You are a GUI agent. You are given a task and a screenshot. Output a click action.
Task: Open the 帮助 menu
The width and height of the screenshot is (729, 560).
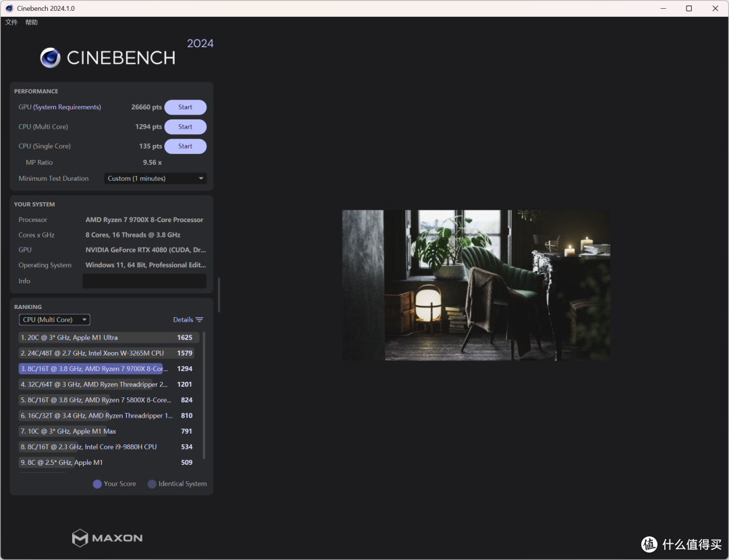(x=32, y=22)
